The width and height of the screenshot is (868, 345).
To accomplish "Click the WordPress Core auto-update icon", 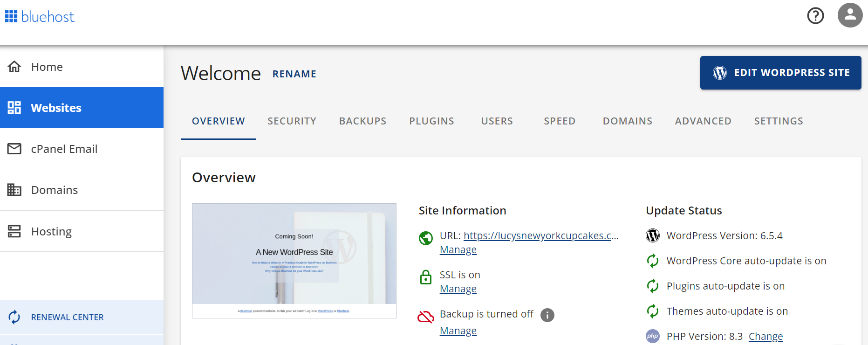I will tap(653, 261).
